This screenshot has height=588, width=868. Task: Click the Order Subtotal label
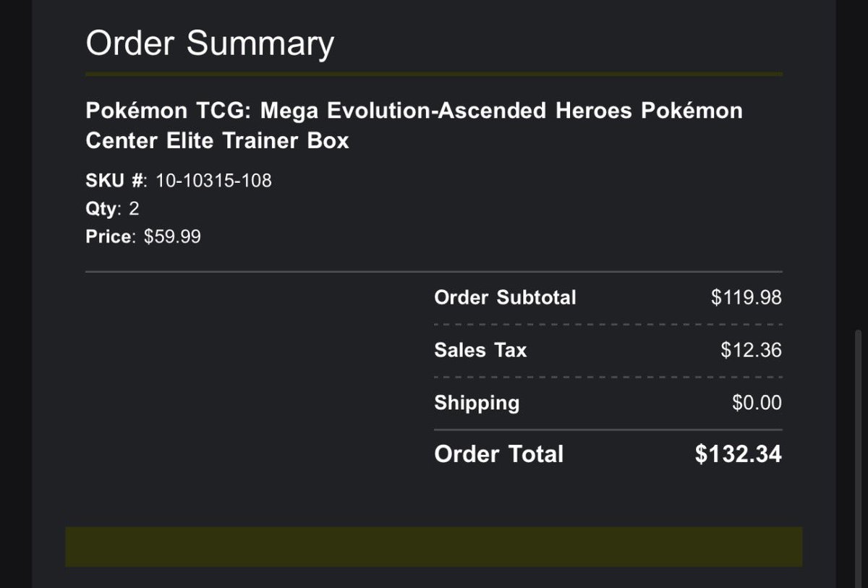coord(505,297)
